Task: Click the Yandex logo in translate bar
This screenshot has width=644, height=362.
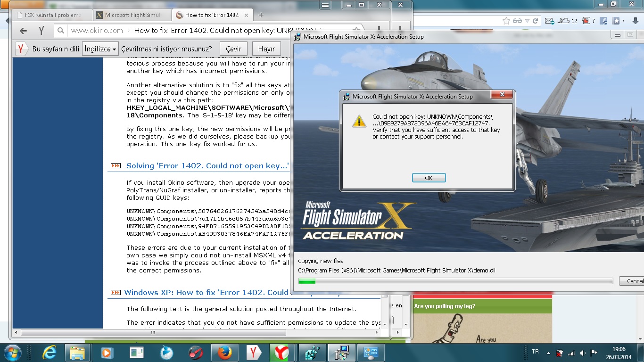Action: (x=21, y=49)
